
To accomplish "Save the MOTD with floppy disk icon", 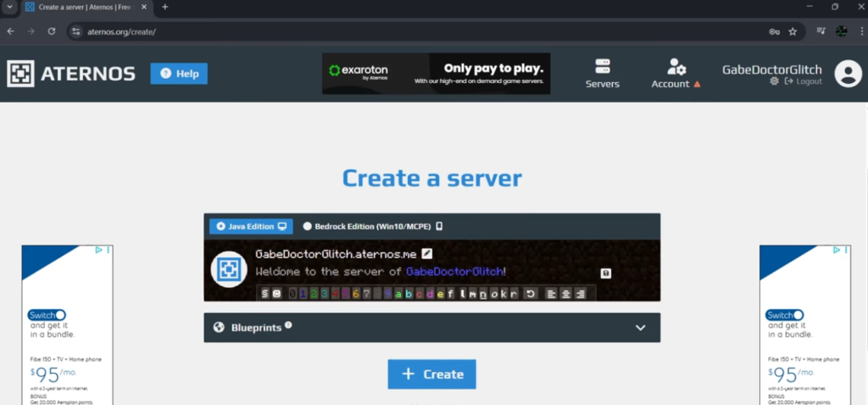I will click(605, 274).
